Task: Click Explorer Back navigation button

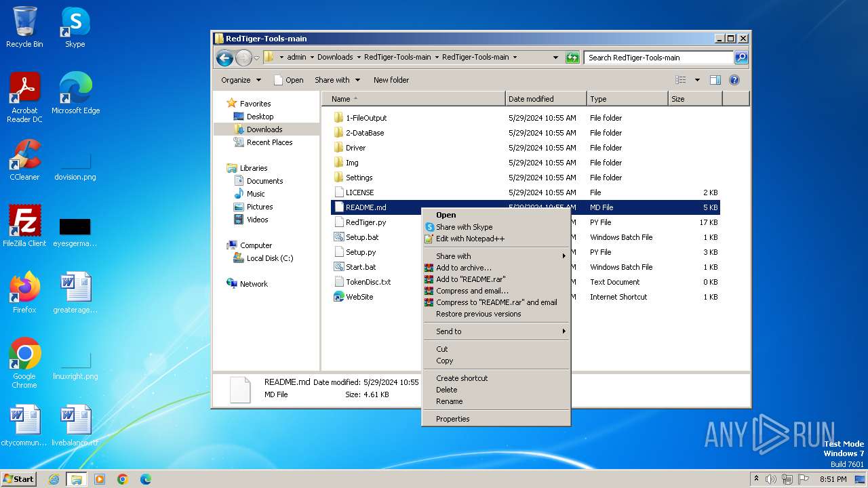Action: (x=224, y=58)
